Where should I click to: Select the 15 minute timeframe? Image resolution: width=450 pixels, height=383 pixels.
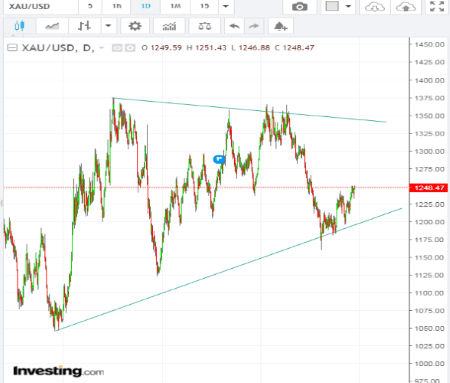click(x=204, y=6)
